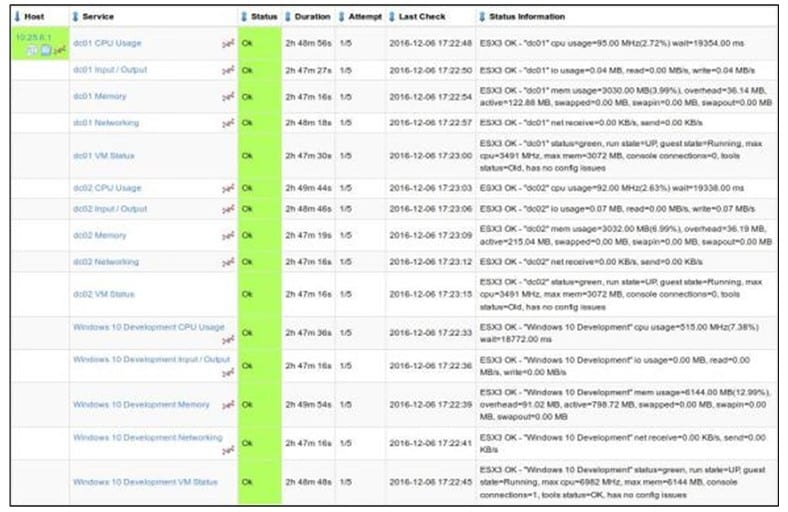This screenshot has width=788, height=512.
Task: Select last check time 2016-12-06 17:23:00
Action: pyautogui.click(x=430, y=156)
